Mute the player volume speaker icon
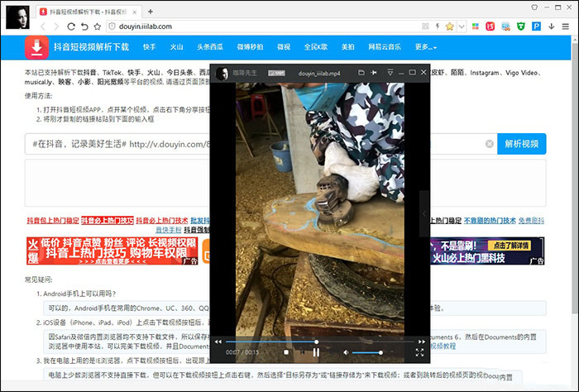The height and width of the screenshot is (392, 579). coord(346,352)
